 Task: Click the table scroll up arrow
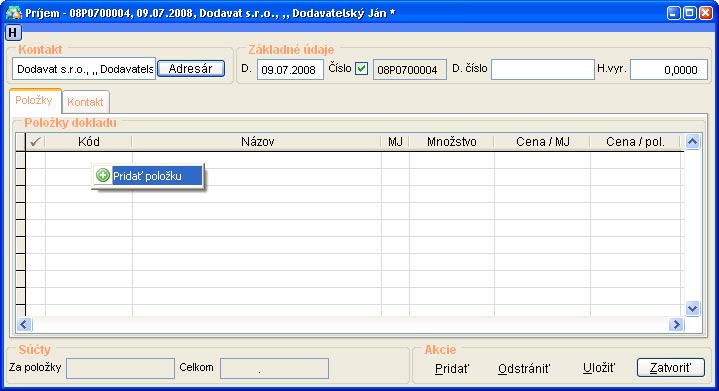(x=692, y=142)
